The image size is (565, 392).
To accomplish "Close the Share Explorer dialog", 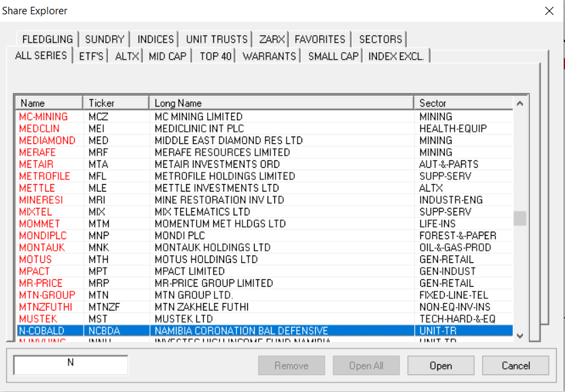I will click(x=549, y=11).
